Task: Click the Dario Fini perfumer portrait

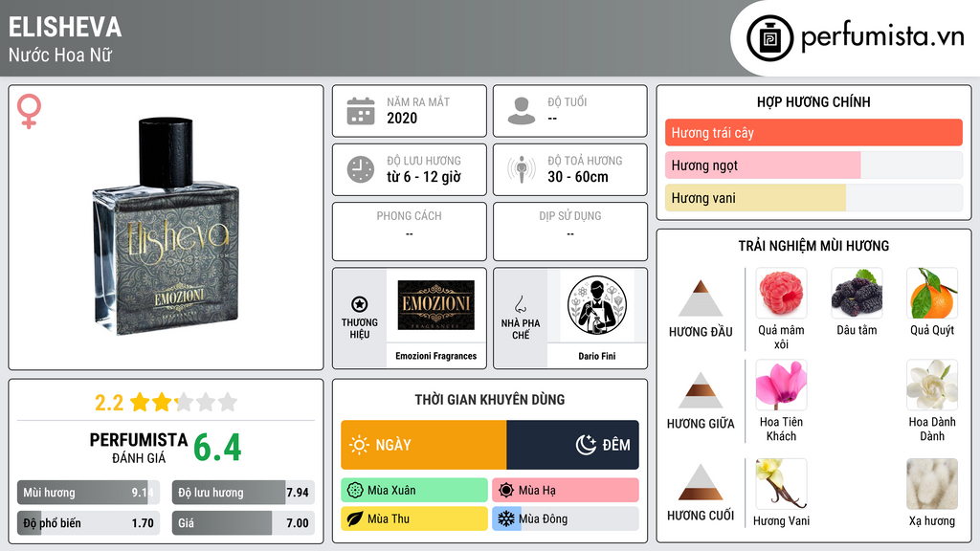Action: click(x=597, y=305)
